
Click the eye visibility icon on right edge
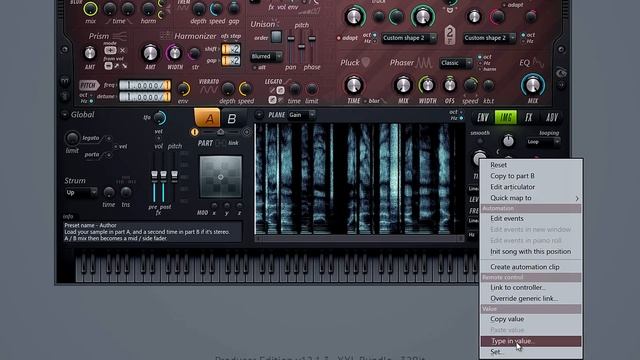tap(562, 73)
